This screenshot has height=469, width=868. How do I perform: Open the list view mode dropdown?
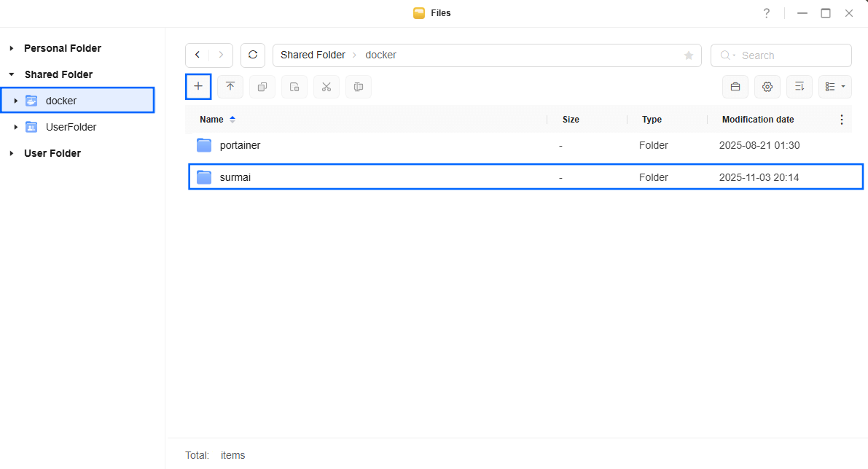834,87
